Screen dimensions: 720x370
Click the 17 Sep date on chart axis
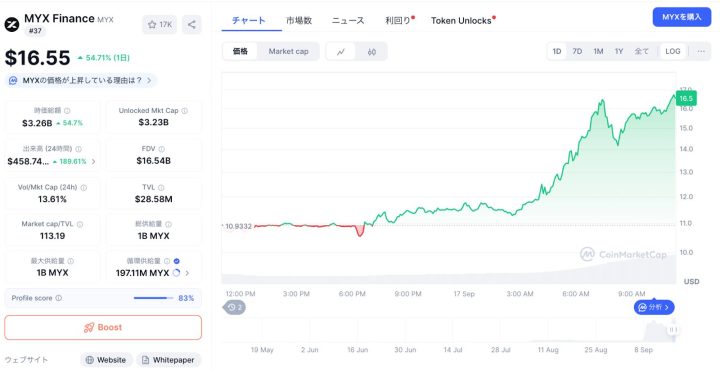(464, 294)
